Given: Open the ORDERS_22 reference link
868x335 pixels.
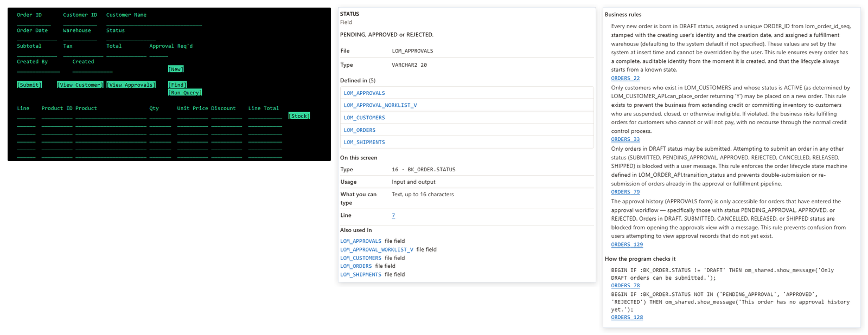Looking at the screenshot, I should coord(625,78).
